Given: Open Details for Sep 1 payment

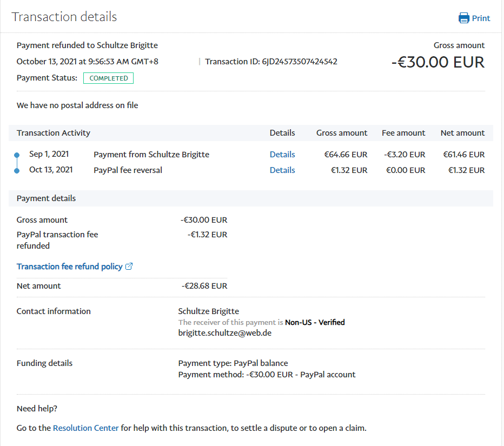Looking at the screenshot, I should [282, 155].
